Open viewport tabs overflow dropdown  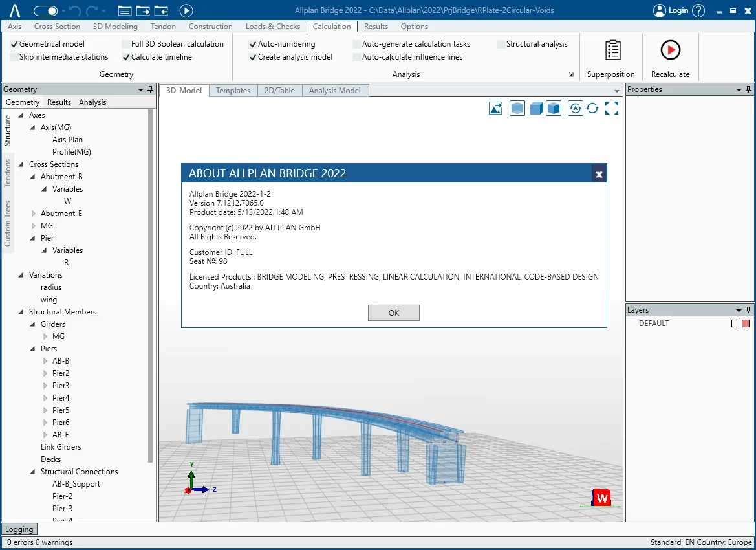(617, 91)
